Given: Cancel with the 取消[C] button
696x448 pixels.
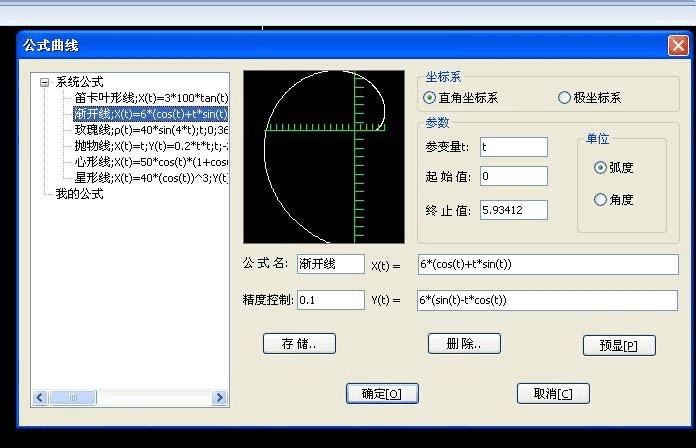Looking at the screenshot, I should click(x=553, y=394).
